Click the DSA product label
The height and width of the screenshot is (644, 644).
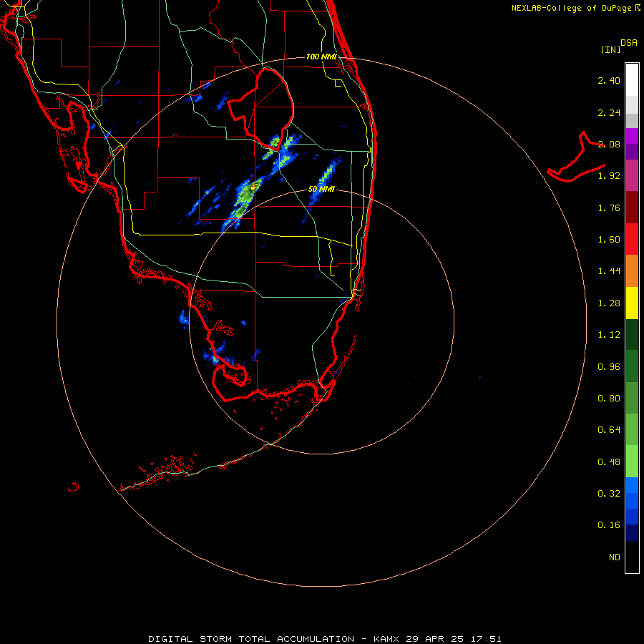click(x=629, y=43)
